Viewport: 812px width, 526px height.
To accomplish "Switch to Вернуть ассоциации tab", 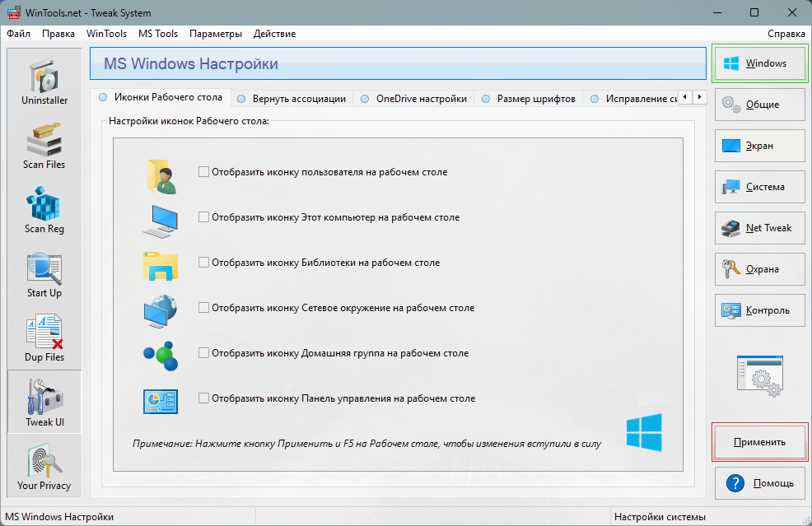I will point(292,99).
